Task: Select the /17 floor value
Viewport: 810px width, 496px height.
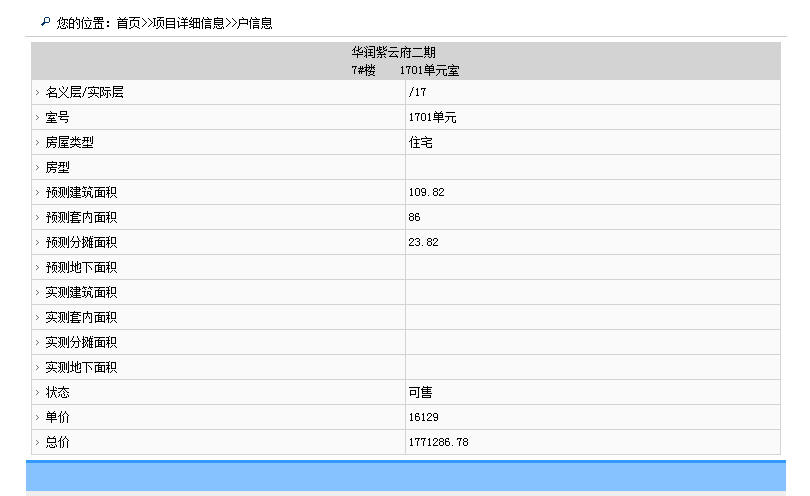Action: coord(417,92)
